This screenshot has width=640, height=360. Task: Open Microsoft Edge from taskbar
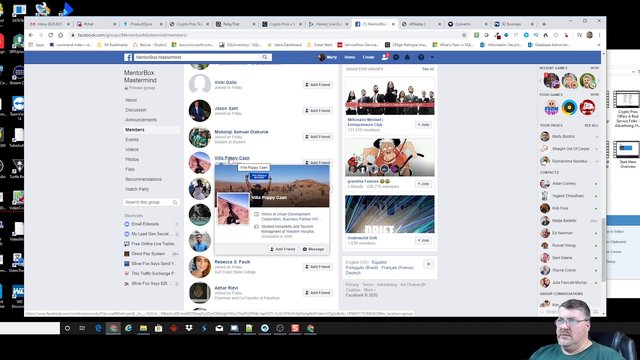coord(98,328)
